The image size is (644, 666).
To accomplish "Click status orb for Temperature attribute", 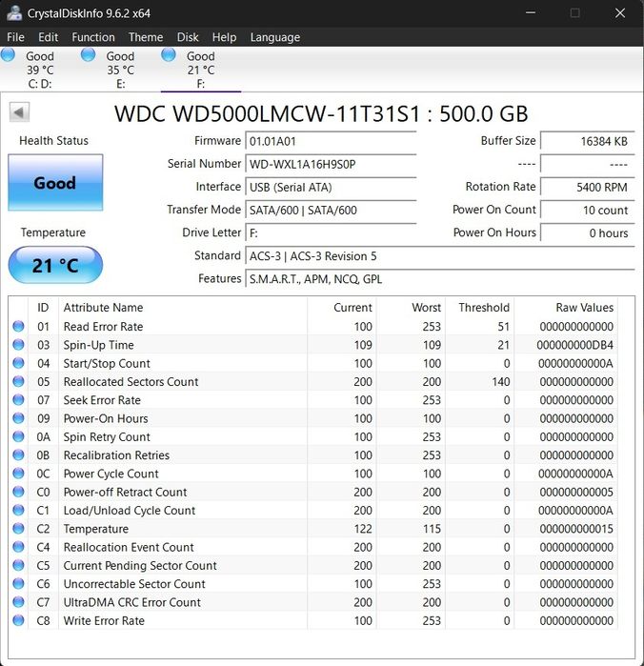I will coord(18,529).
